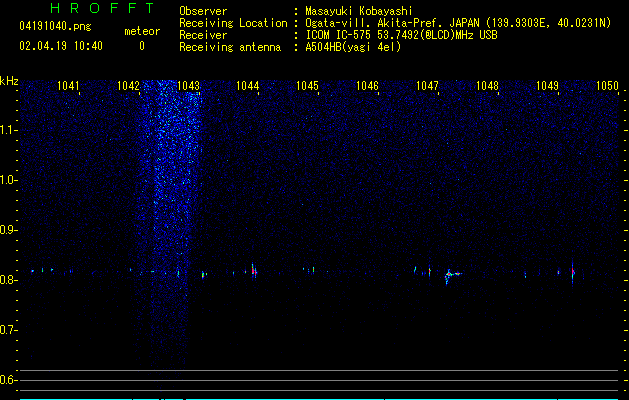Click the 1046 time axis label
Screen dimensions: 629x400
368,85
